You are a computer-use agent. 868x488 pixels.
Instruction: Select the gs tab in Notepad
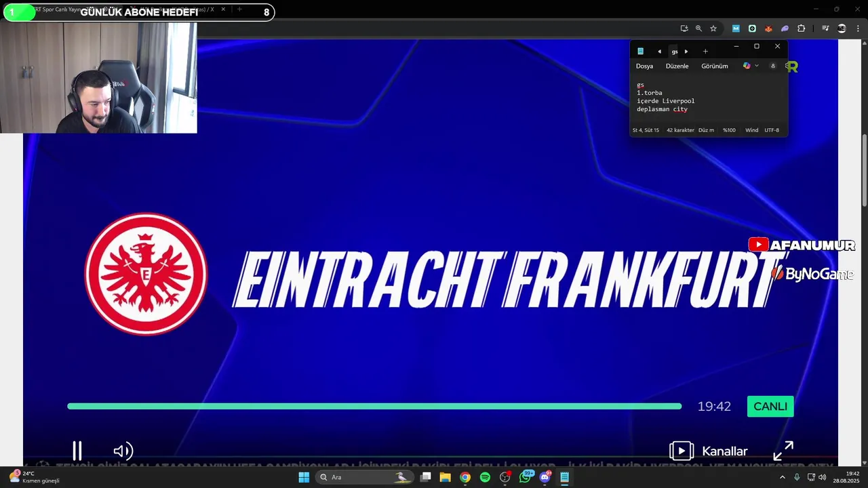pyautogui.click(x=675, y=52)
